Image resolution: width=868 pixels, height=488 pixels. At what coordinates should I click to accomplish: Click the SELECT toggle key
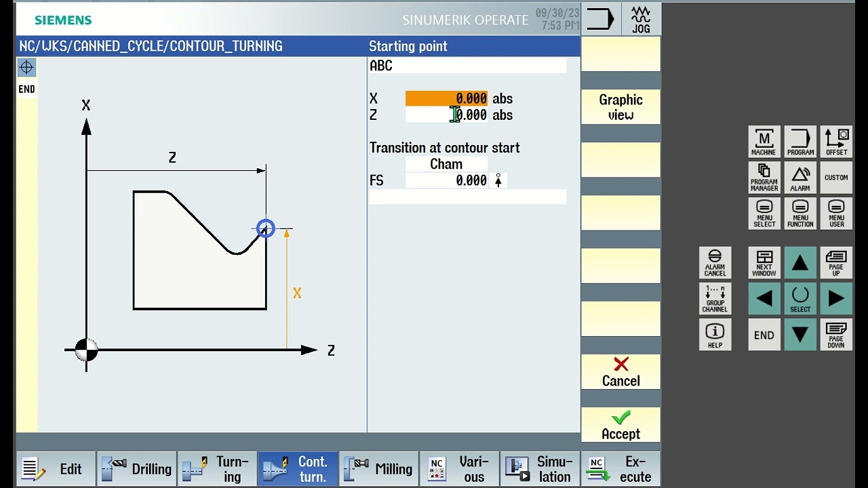[x=800, y=298]
